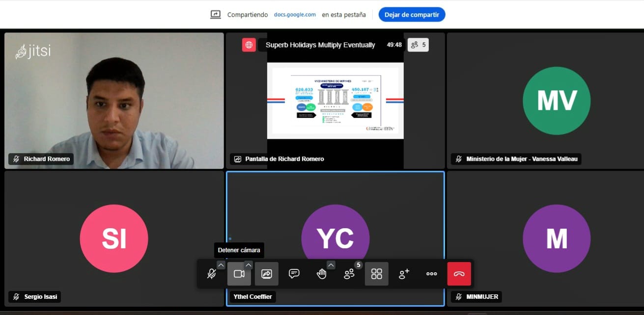The image size is (644, 315).
Task: Invite people with the add-person icon
Action: coord(404,274)
